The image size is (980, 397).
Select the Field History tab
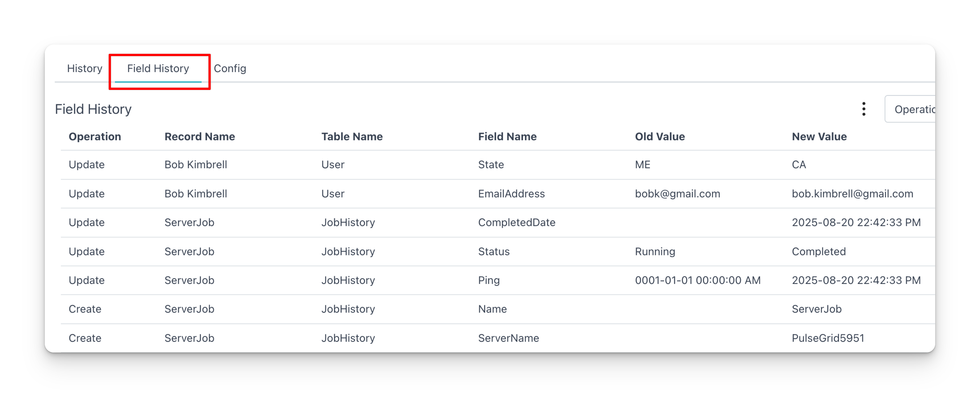pos(158,69)
